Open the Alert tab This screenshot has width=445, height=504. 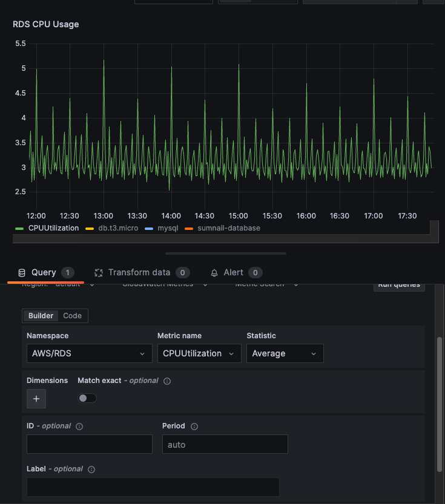236,272
